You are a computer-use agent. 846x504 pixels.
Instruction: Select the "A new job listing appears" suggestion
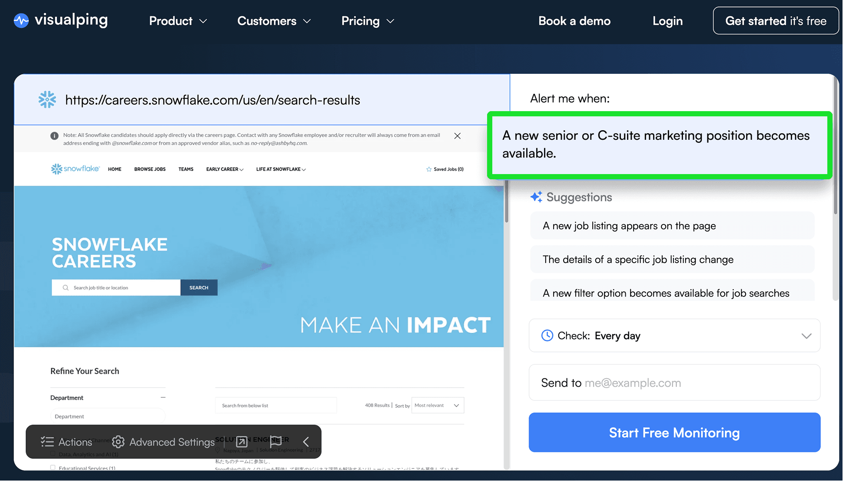tap(672, 226)
